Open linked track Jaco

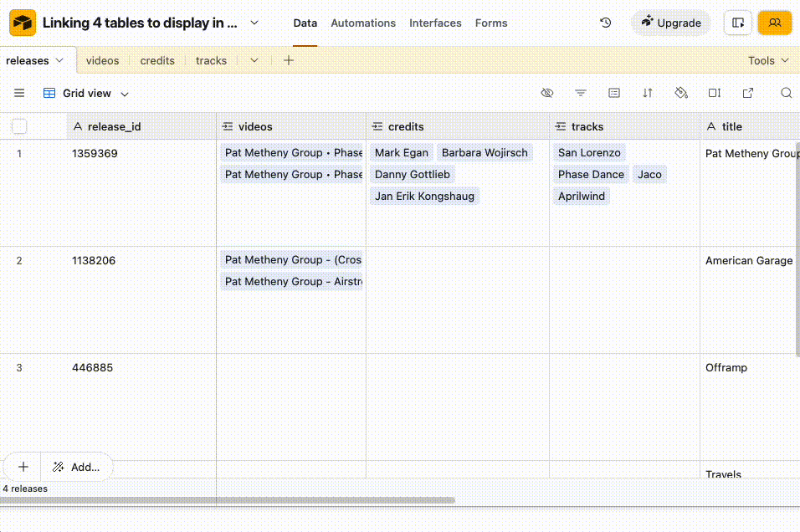point(649,175)
